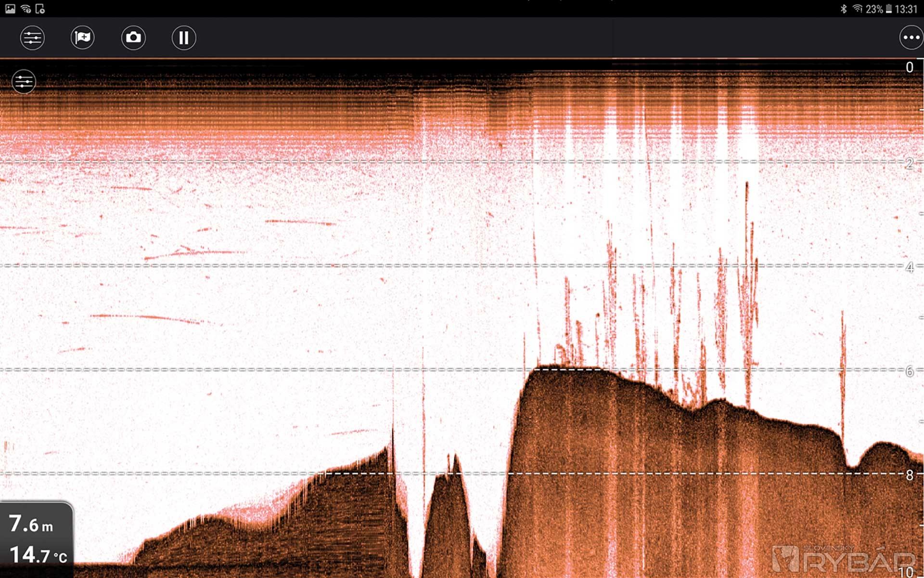Tap the picture notification icon in status bar

click(10, 9)
